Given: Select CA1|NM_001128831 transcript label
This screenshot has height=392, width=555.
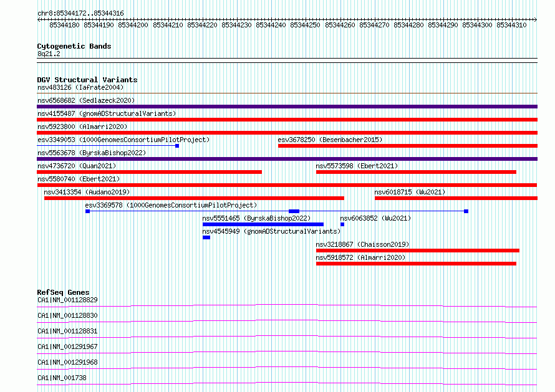Looking at the screenshot, I should point(67,331).
